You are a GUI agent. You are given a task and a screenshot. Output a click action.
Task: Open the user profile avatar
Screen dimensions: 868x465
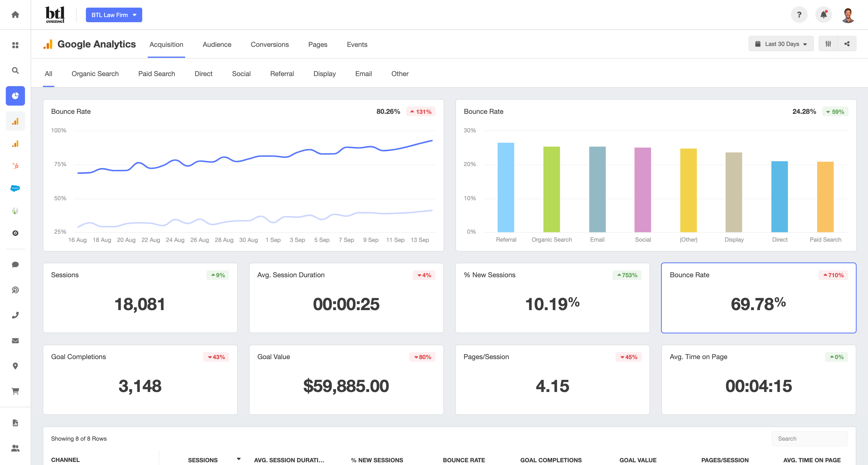[x=848, y=15]
